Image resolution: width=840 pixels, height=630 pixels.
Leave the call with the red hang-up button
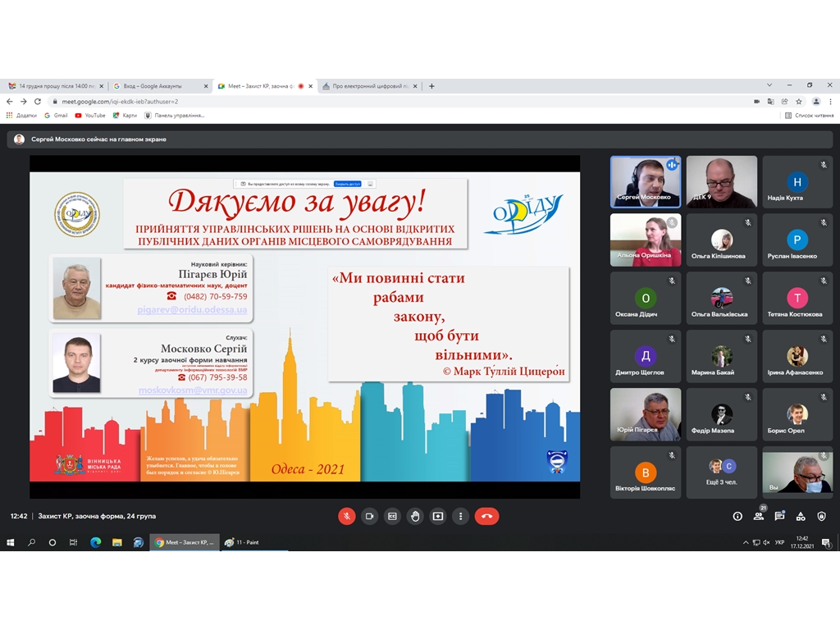click(487, 516)
